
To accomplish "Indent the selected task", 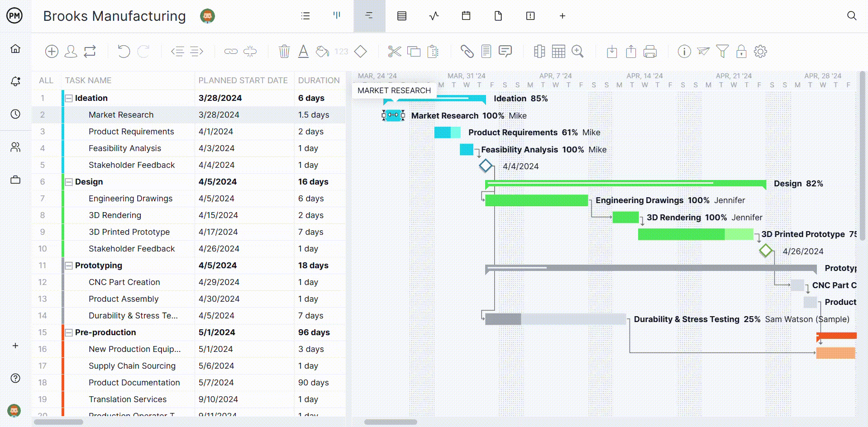I will click(x=196, y=52).
